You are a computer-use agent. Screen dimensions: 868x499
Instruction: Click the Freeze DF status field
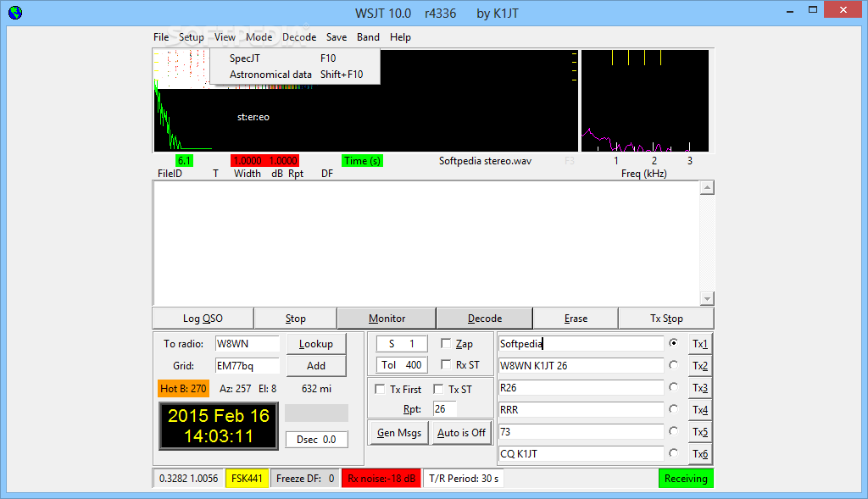point(304,479)
